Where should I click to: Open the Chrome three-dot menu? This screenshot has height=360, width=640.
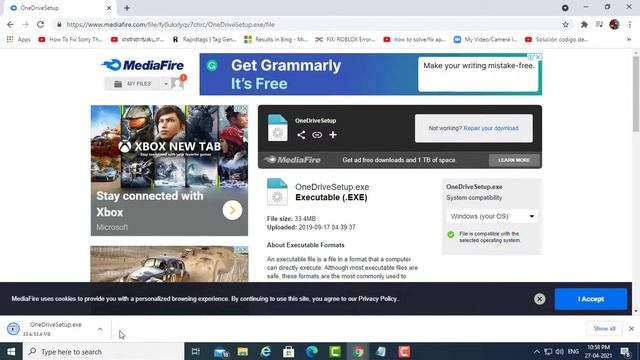tap(630, 24)
